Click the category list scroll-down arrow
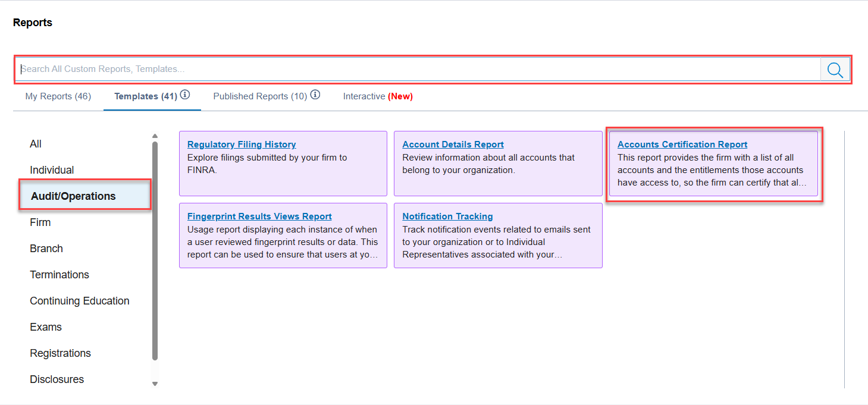 [155, 384]
